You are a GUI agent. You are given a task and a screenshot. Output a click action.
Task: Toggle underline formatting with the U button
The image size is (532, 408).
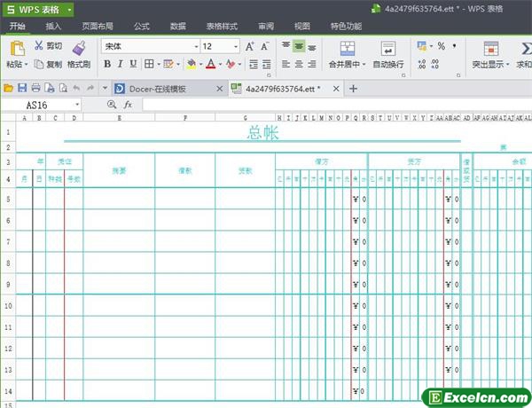point(133,64)
